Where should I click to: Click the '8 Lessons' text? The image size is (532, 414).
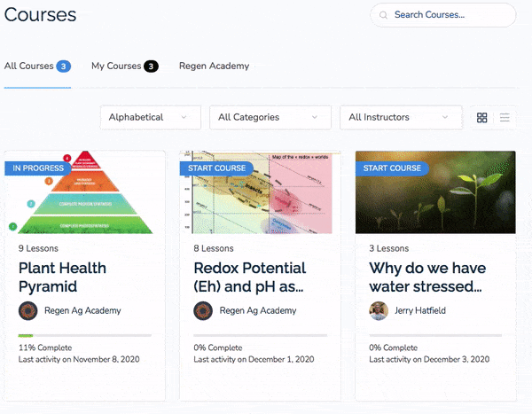214,248
